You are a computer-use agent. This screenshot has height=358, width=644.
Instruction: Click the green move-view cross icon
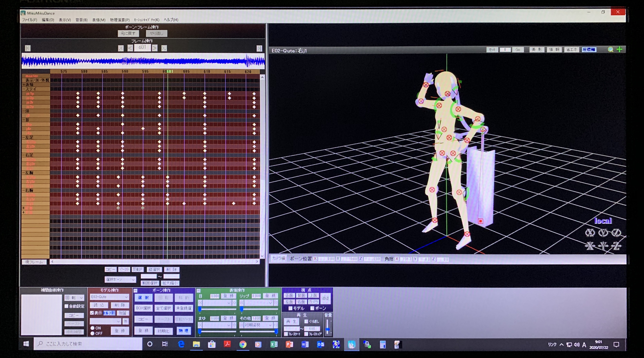coord(619,49)
